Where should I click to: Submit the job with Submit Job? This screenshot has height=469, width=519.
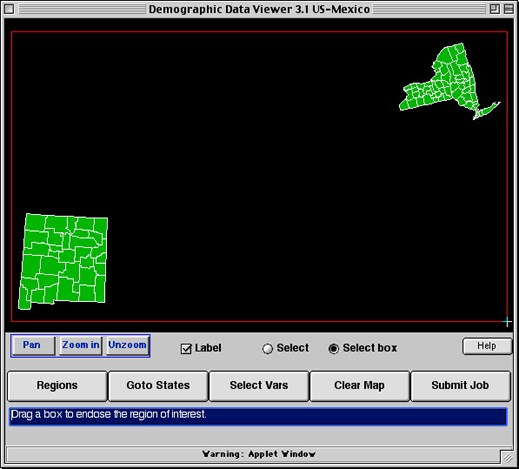point(461,386)
